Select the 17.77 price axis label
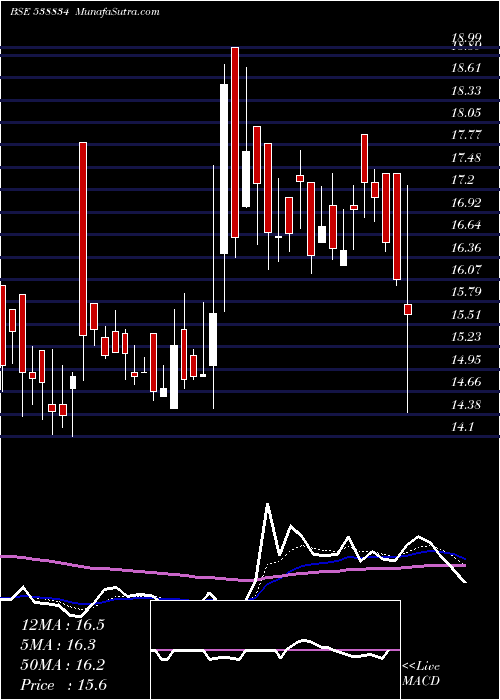This screenshot has height=700, width=500. (466, 135)
